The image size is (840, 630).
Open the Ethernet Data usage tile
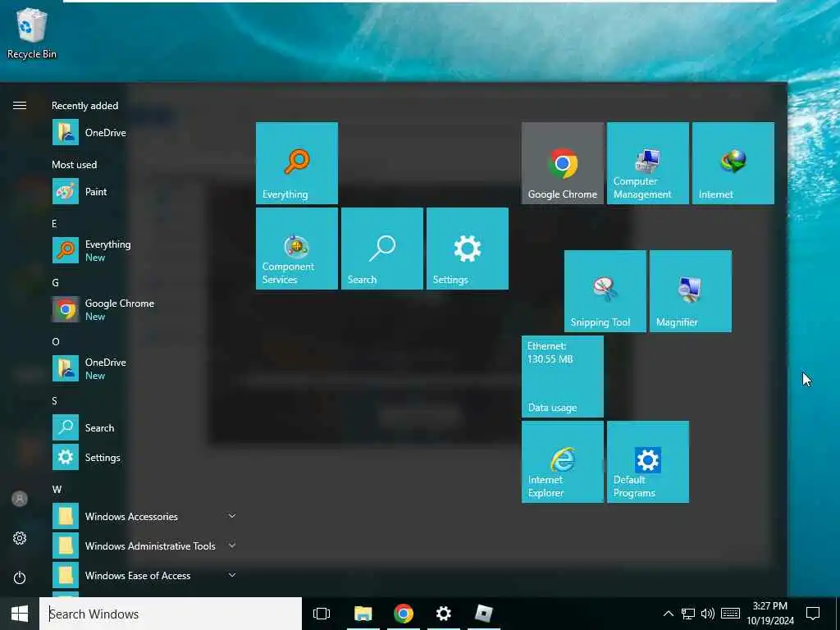point(563,377)
